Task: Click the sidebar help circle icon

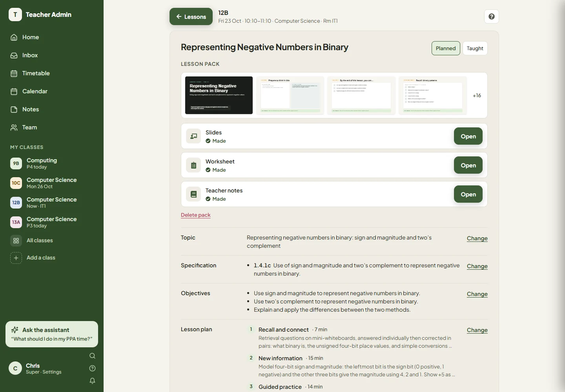Action: pos(92,368)
